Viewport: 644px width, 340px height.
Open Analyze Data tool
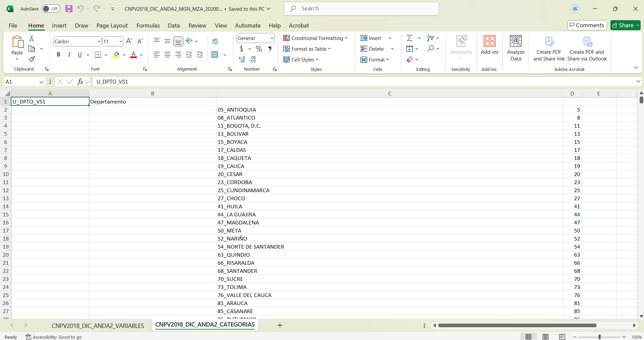click(516, 48)
